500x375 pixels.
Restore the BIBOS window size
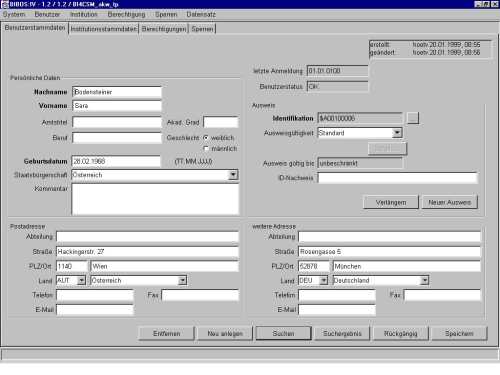point(486,4)
